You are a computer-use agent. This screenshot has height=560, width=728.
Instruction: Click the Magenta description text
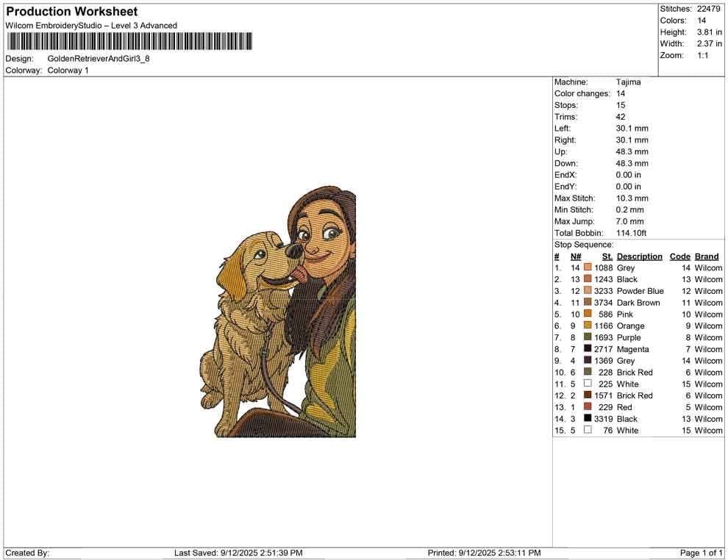633,349
